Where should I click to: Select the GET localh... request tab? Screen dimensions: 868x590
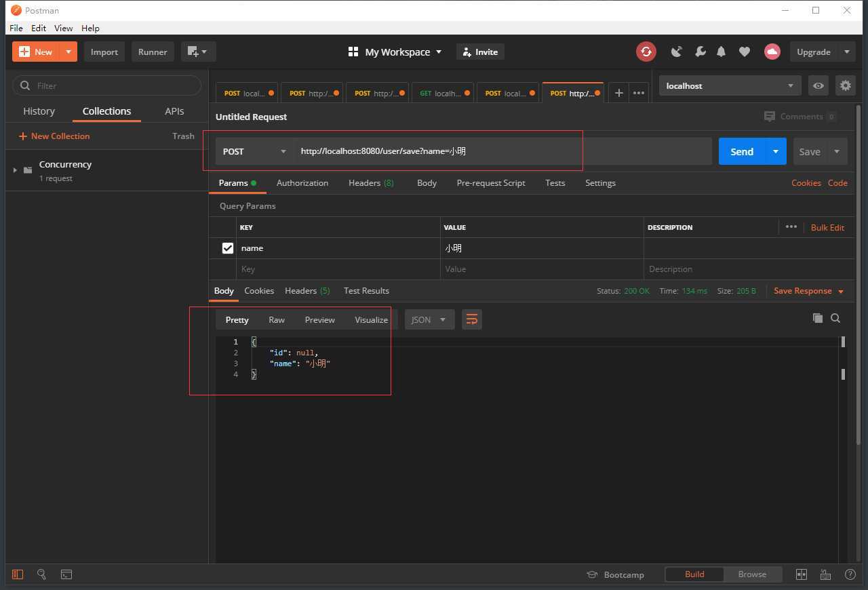coord(443,93)
